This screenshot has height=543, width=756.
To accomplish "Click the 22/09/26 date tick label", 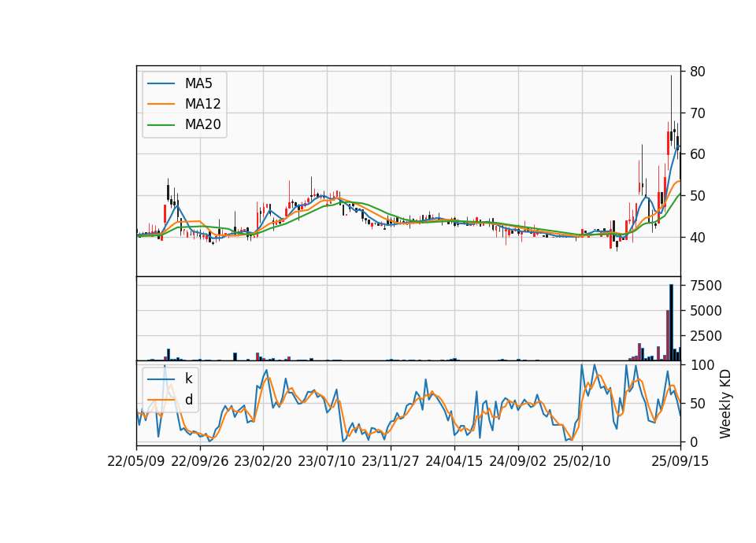I will point(199,461).
